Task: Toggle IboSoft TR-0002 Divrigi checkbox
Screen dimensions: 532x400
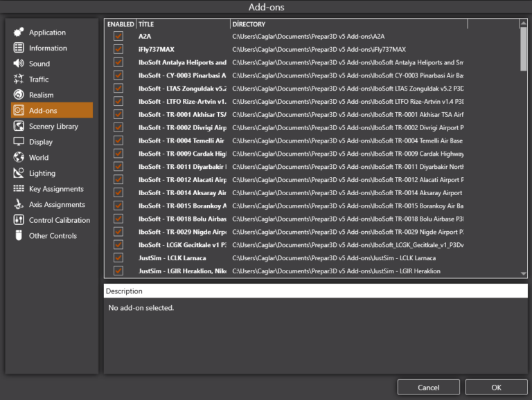Action: tap(118, 127)
